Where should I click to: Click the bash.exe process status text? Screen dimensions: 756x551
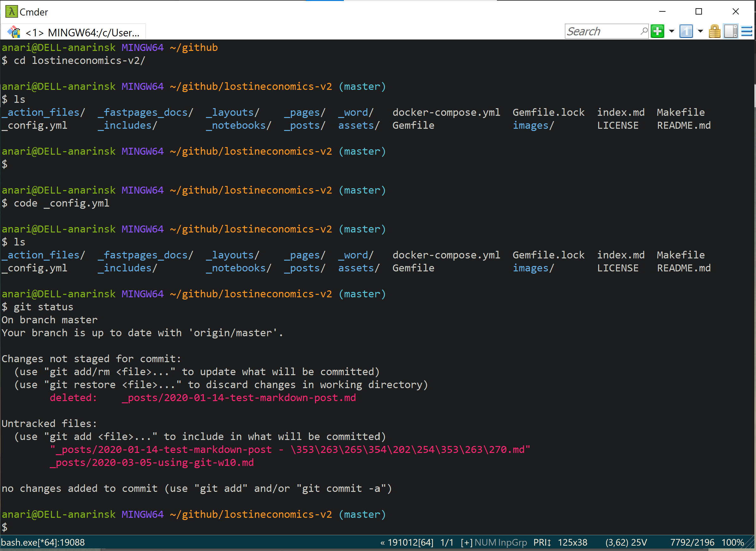(x=43, y=543)
